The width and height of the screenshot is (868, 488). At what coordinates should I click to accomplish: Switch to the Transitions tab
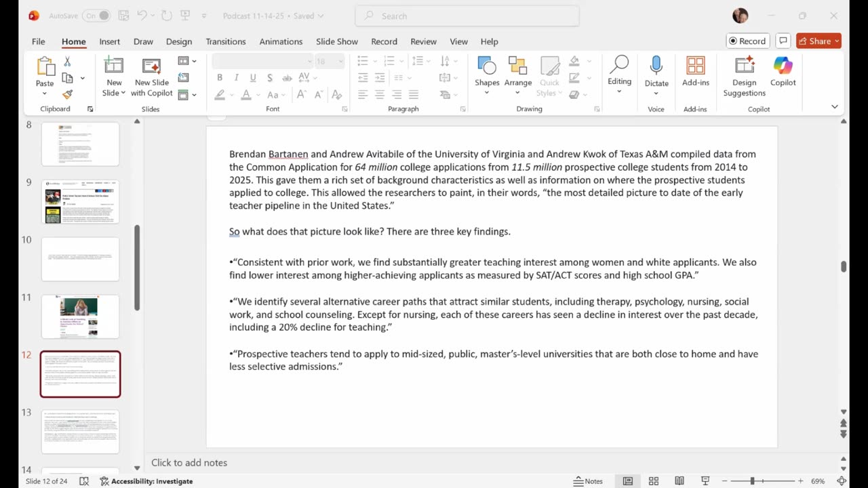[226, 41]
